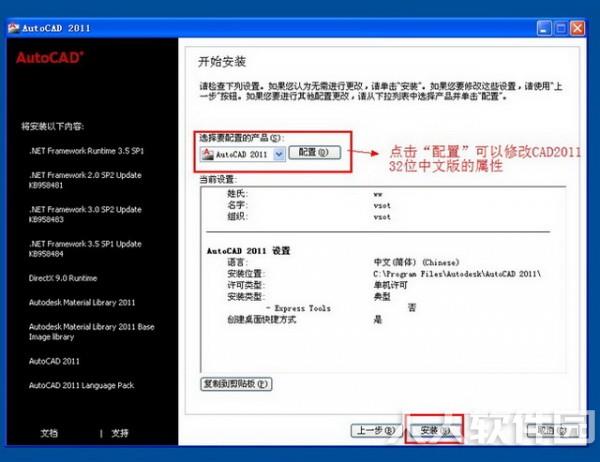Viewport: 600px width, 462px height.
Task: Close the AutoCAD 2011 installer window
Action: (x=578, y=28)
